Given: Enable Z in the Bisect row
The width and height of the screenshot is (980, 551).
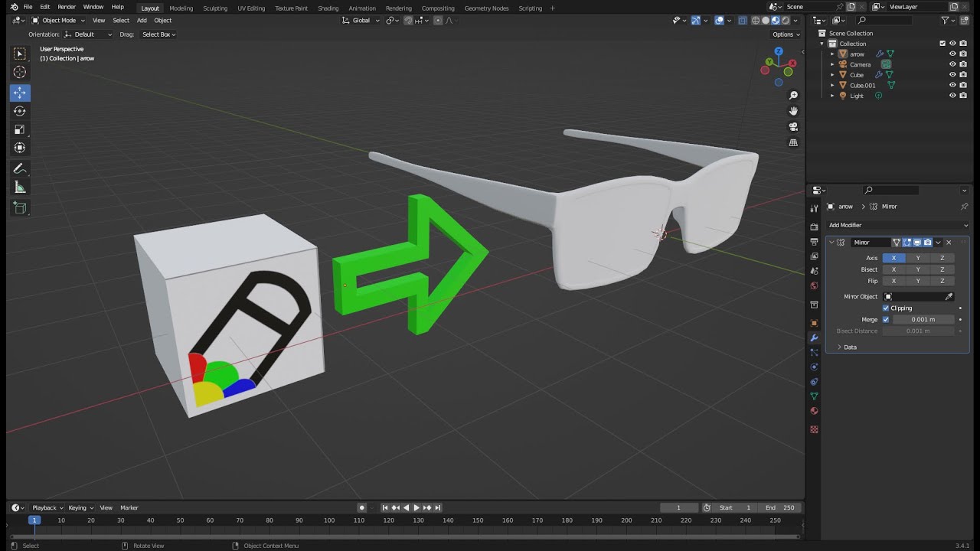Looking at the screenshot, I should [x=942, y=269].
